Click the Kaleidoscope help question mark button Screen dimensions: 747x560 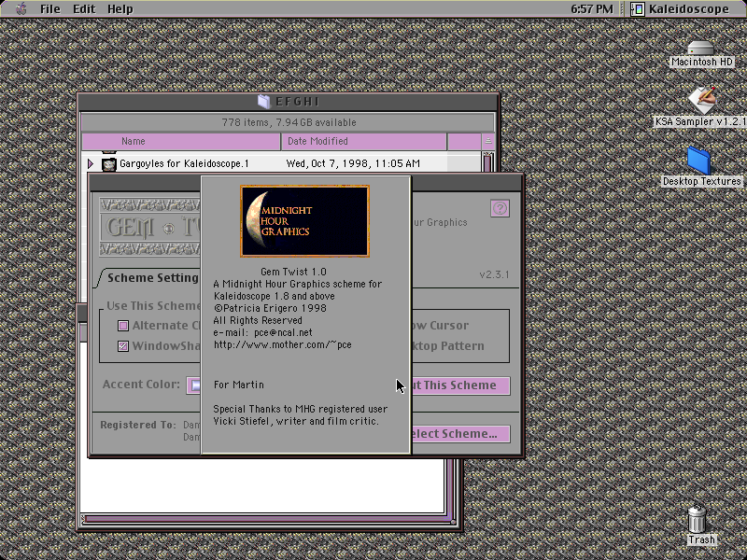(500, 208)
